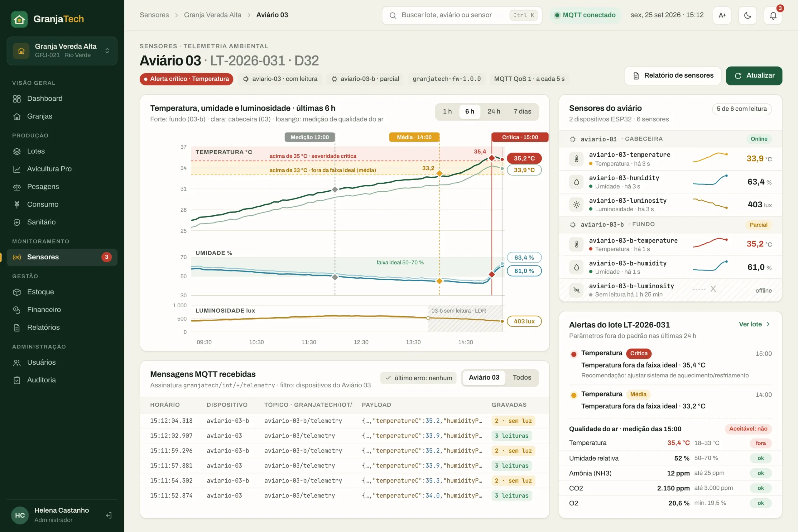Open the Sensores sidebar item

[62, 257]
